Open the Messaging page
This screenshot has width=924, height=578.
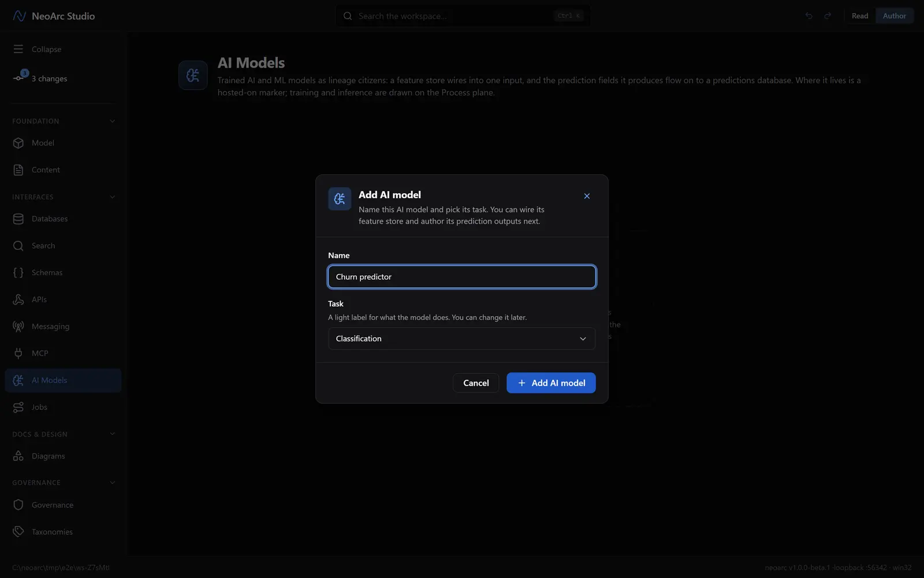63,327
